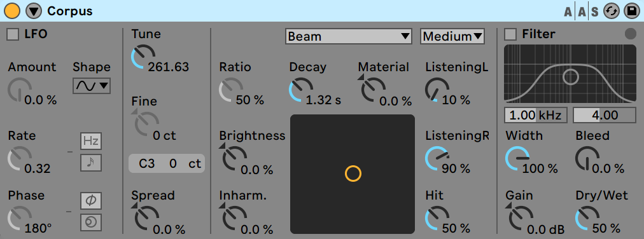Click the C3 0 ct note display
644x239 pixels.
[167, 163]
